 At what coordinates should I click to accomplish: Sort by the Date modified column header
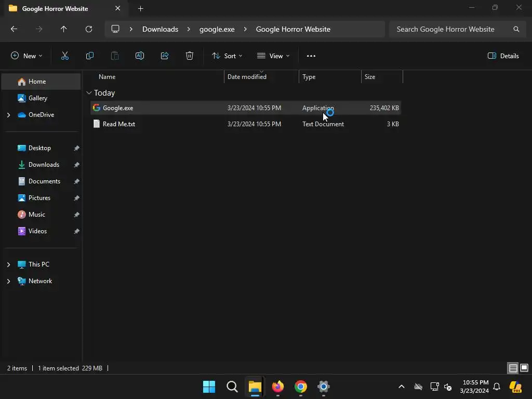click(247, 77)
